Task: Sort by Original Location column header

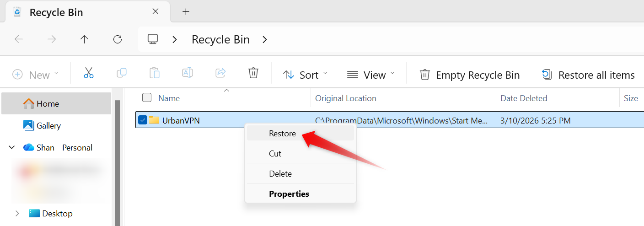Action: click(x=346, y=98)
